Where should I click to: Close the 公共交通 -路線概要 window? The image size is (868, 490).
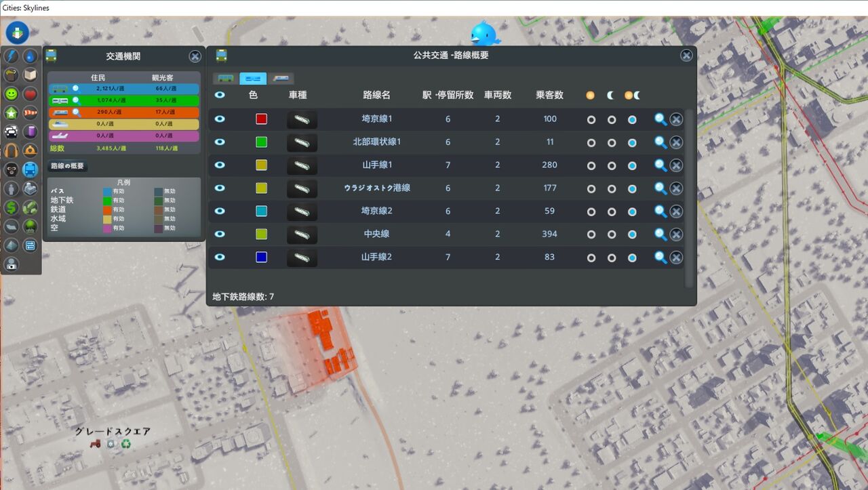(x=687, y=56)
